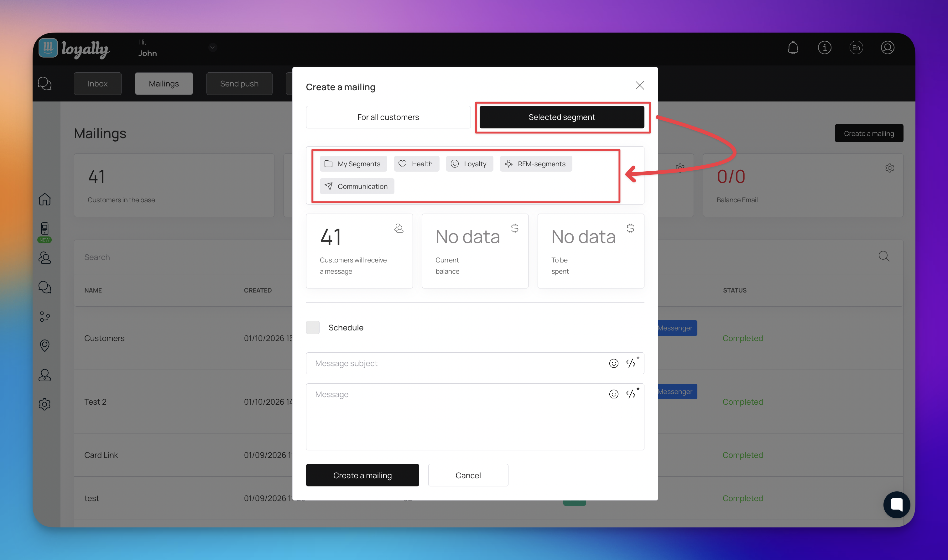The height and width of the screenshot is (560, 948).
Task: Expand account dropdown next to John
Action: point(212,48)
